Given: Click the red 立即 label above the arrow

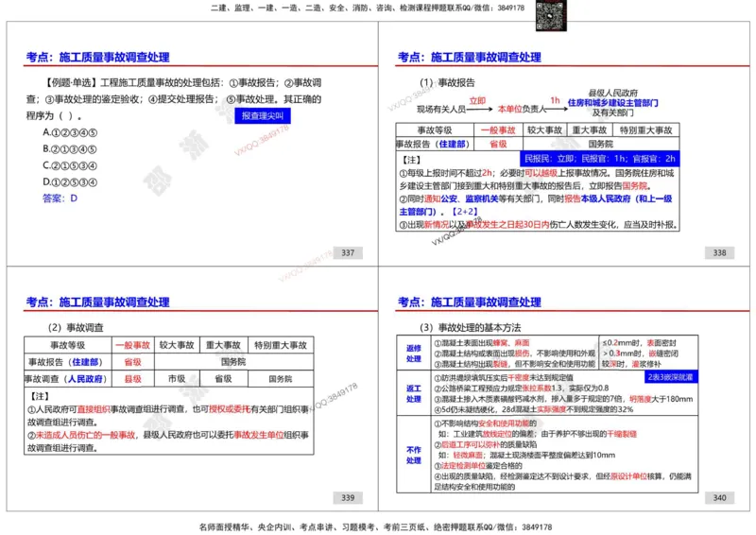Looking at the screenshot, I should tap(477, 100).
